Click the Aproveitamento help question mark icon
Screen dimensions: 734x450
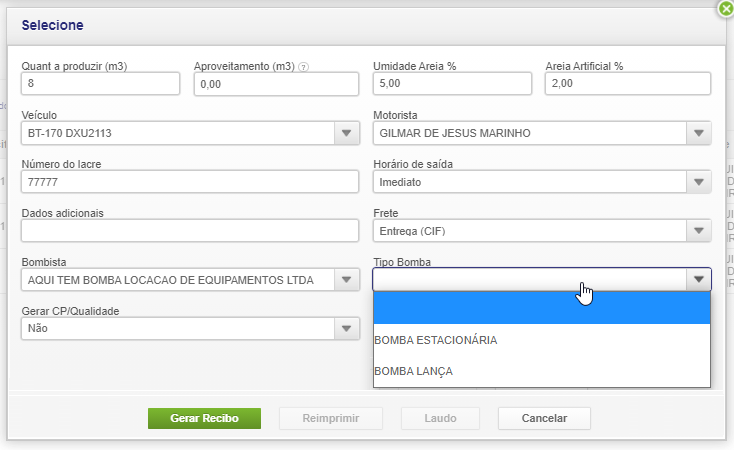303,67
